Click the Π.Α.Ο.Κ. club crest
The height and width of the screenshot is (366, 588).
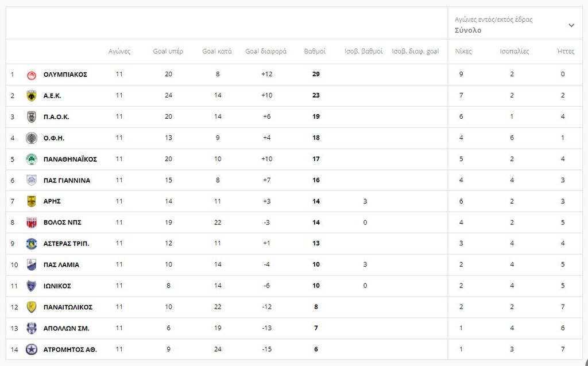click(x=32, y=117)
